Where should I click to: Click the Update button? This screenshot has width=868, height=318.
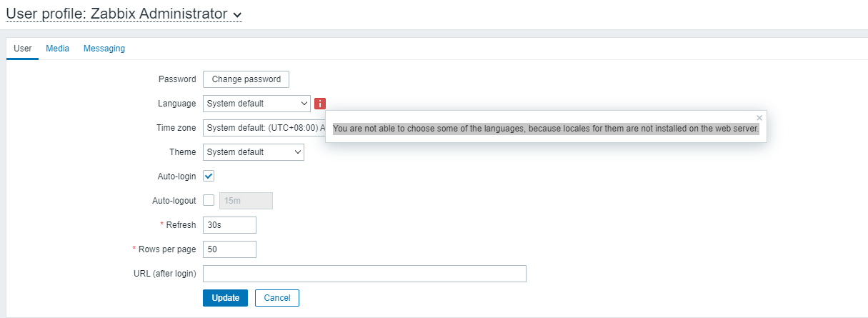coord(225,298)
